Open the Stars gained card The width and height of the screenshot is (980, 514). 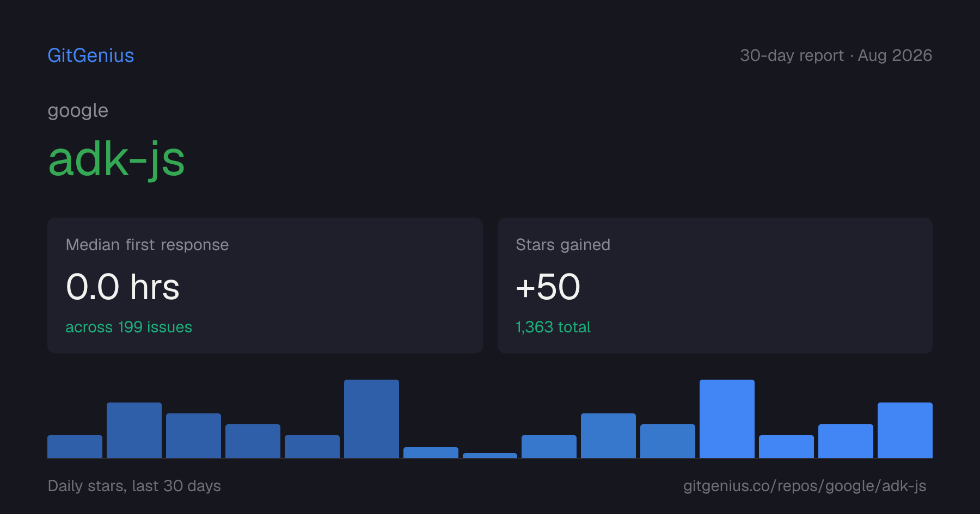715,286
